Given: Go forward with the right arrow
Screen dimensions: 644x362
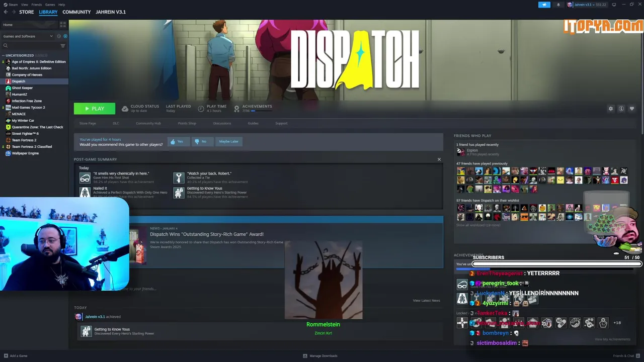Looking at the screenshot, I should point(13,12).
